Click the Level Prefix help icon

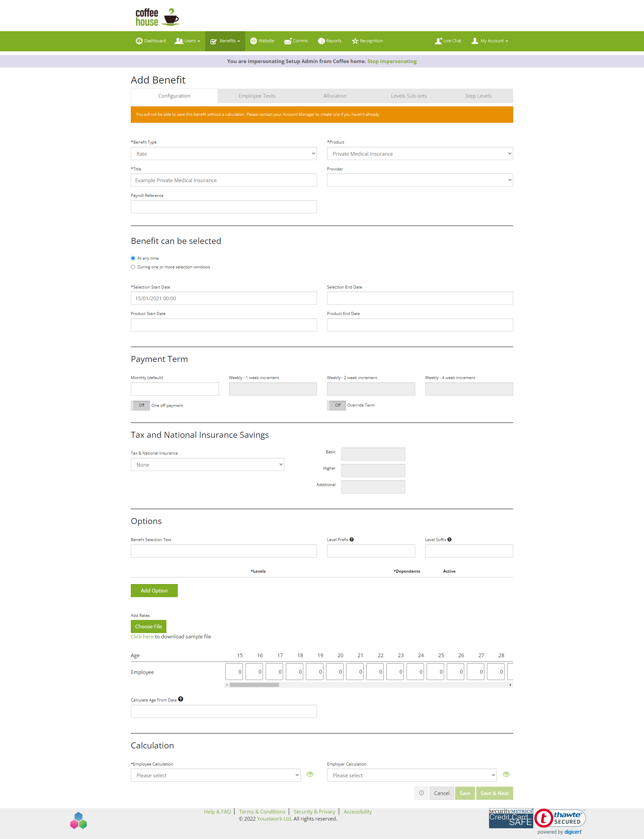tap(352, 539)
